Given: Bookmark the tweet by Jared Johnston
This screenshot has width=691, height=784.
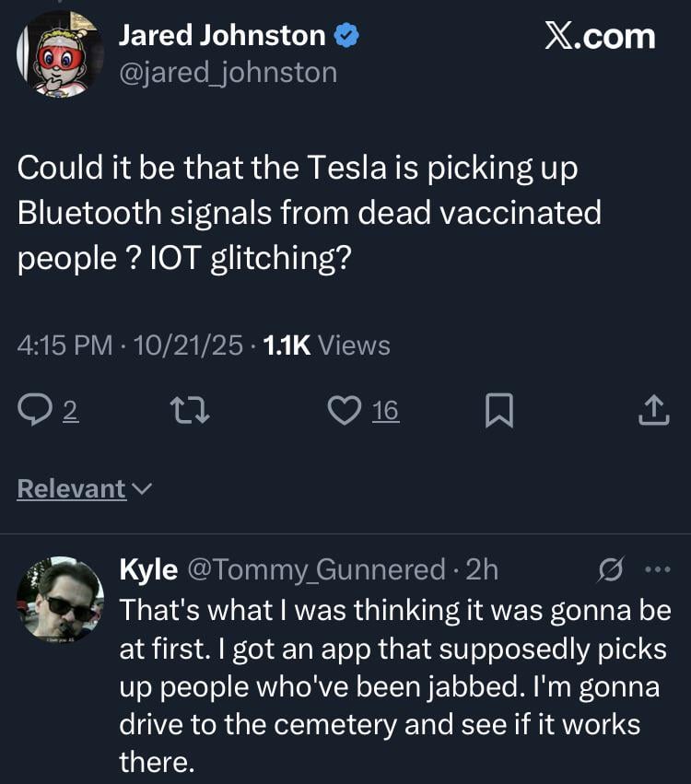Looking at the screenshot, I should tap(498, 412).
